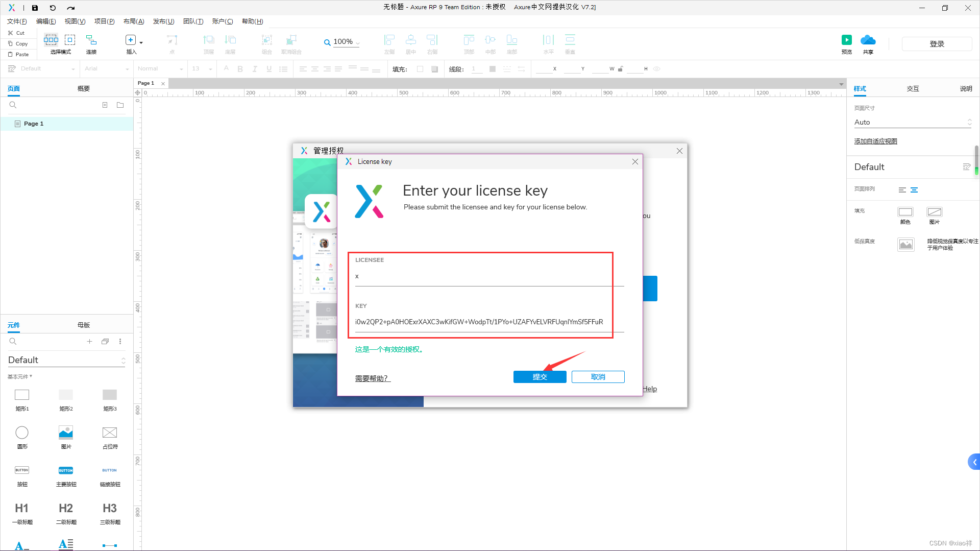Open the 颜色 fill color swatch in style panel
The width and height of the screenshot is (980, 551).
tap(905, 212)
